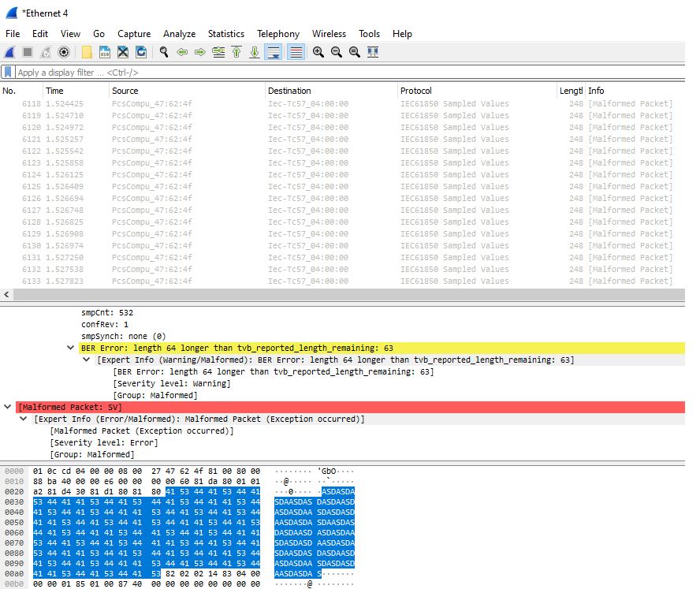Reload this capture file

(x=139, y=52)
